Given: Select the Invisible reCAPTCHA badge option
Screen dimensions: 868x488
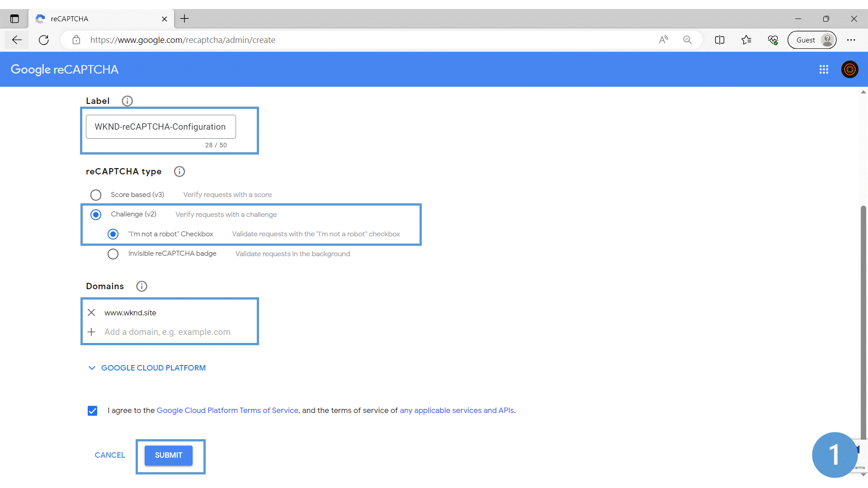Looking at the screenshot, I should (x=113, y=253).
